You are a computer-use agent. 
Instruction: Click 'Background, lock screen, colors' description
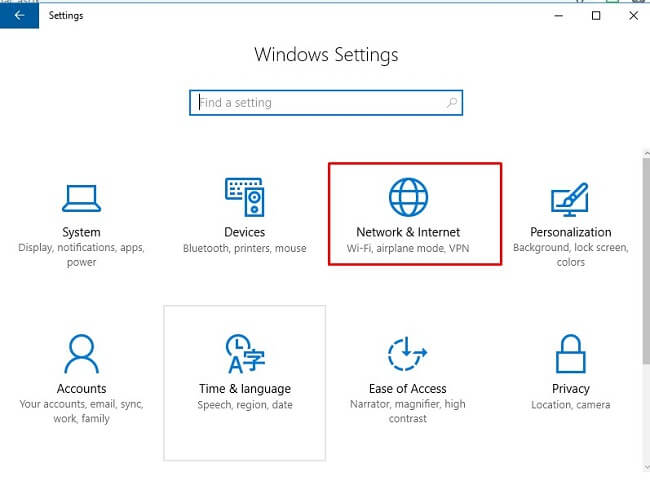pos(571,255)
